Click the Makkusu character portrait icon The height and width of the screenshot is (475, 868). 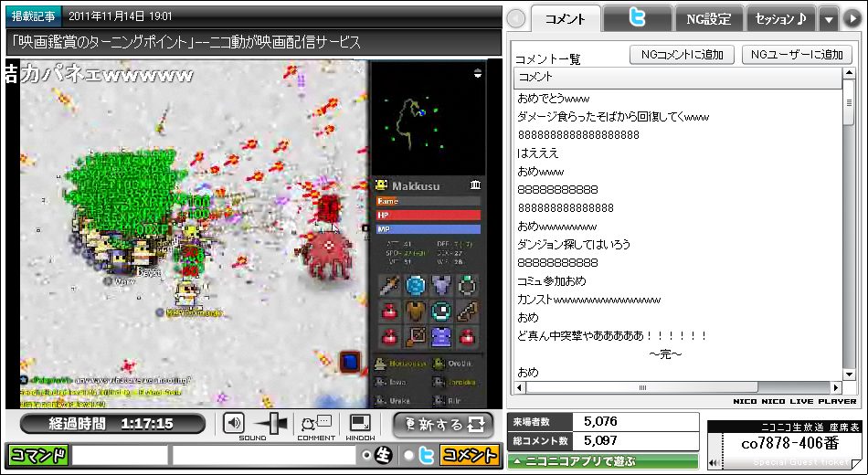[381, 185]
